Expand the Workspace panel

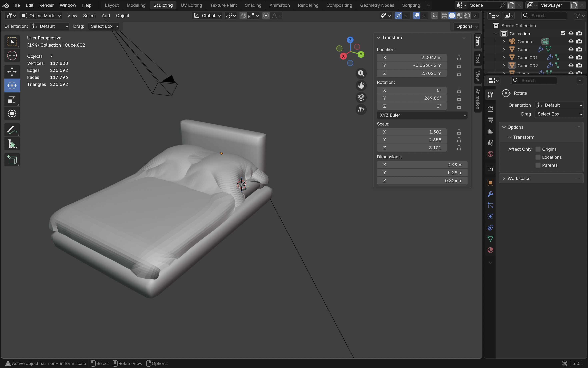point(519,178)
